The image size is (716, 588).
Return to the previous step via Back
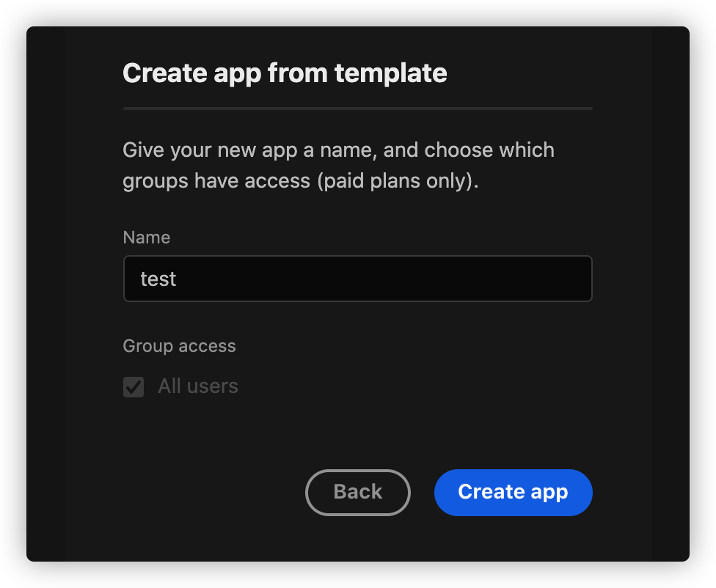point(357,492)
